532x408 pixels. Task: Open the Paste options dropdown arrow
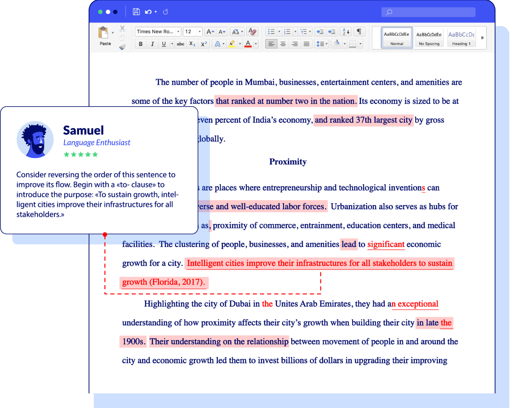(113, 33)
